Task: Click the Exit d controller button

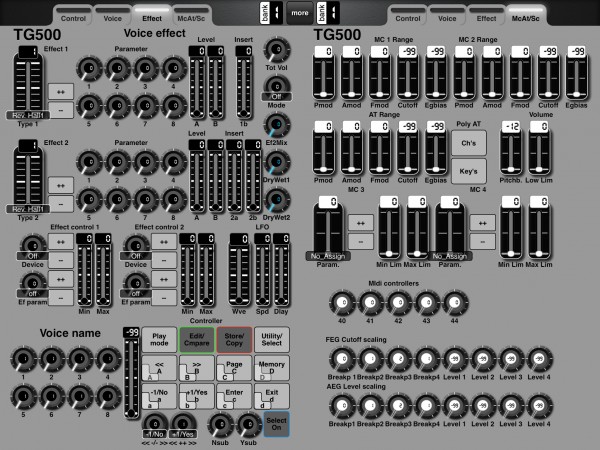Action: (x=272, y=396)
